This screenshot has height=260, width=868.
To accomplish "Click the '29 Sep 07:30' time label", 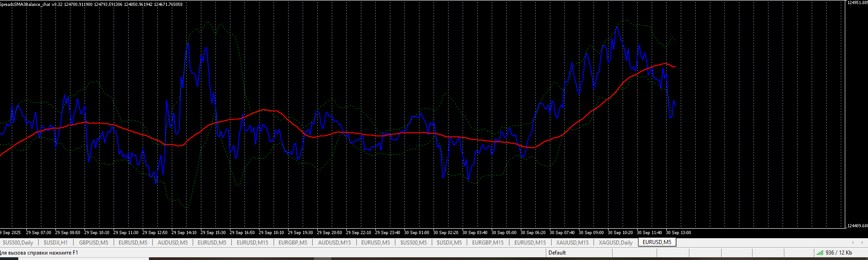I will (x=39, y=233).
